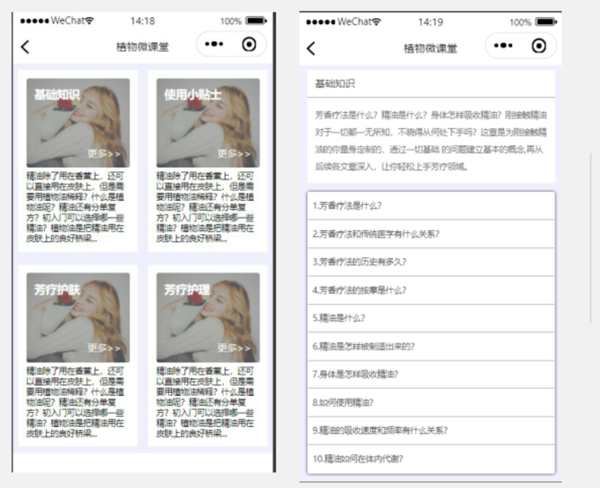The width and height of the screenshot is (600, 488).
Task: Open the 芳疗护肤 card image
Action: [x=77, y=317]
